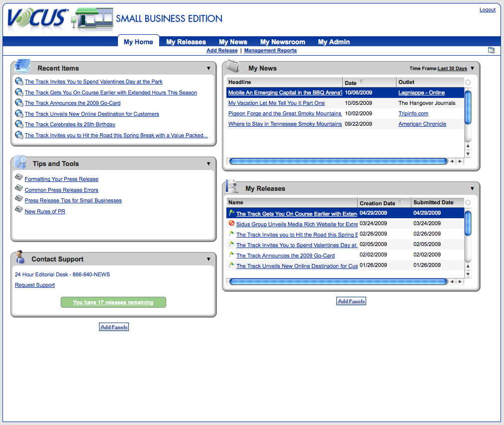Open Management Reports link
504x425 pixels.
click(270, 50)
